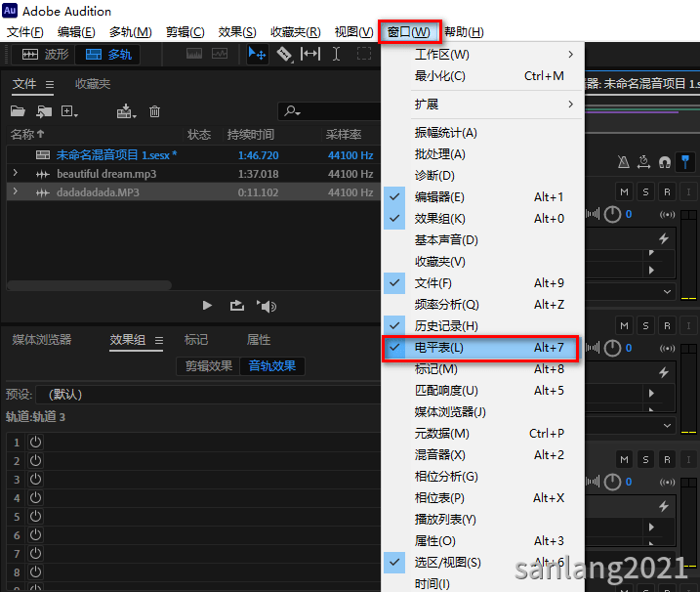Image resolution: width=700 pixels, height=592 pixels.
Task: Toggle History (历史记录) checked menu item
Action: pyautogui.click(x=483, y=326)
